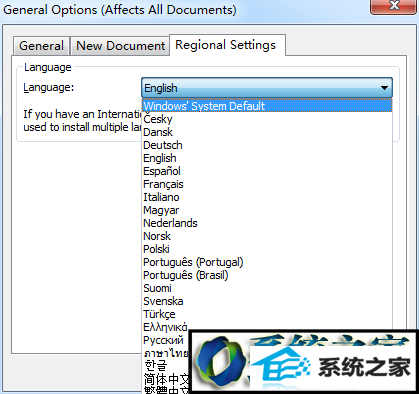419x394 pixels.
Task: Close the General Options dialog
Action: tap(394, 6)
